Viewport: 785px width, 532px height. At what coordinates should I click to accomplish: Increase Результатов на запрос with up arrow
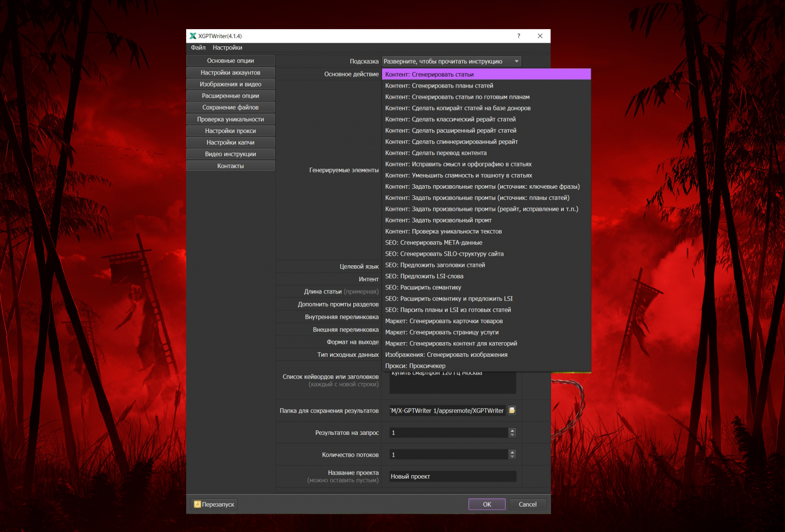pos(512,430)
